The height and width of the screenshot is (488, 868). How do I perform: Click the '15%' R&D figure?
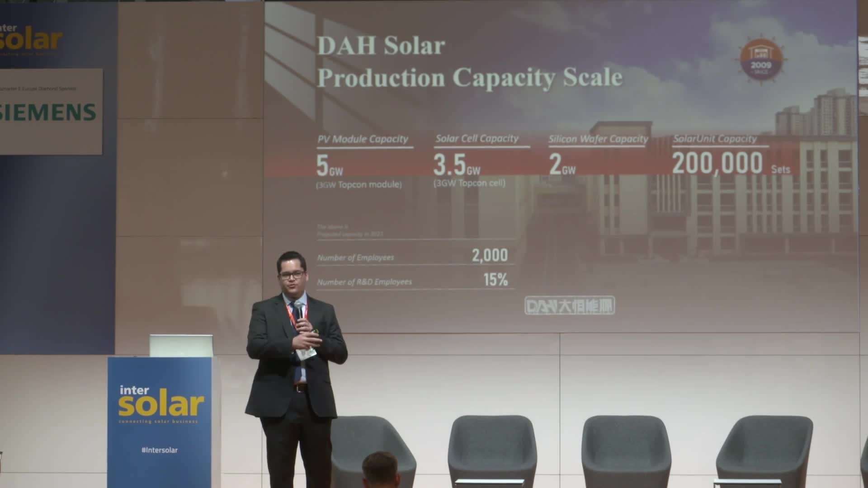pyautogui.click(x=495, y=280)
